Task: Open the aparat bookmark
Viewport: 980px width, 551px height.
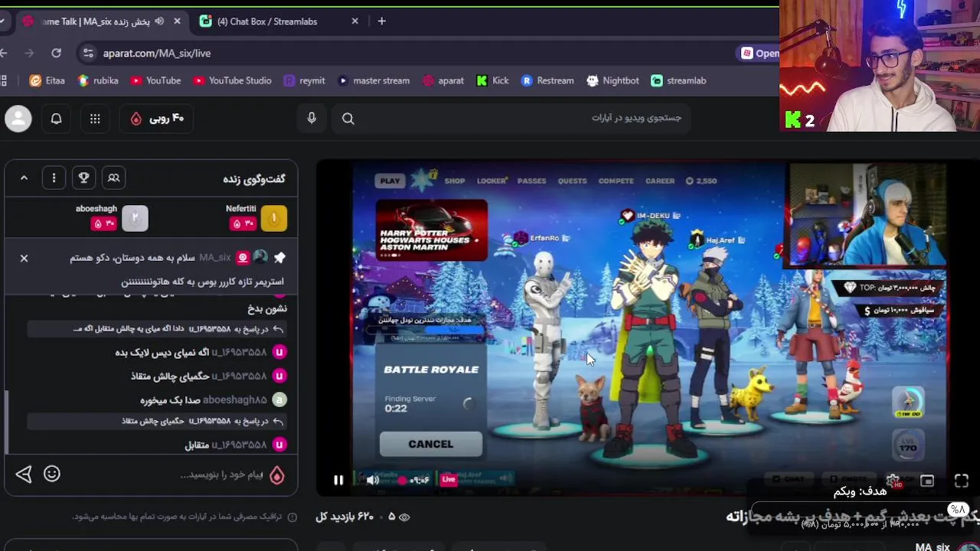Action: click(x=443, y=80)
